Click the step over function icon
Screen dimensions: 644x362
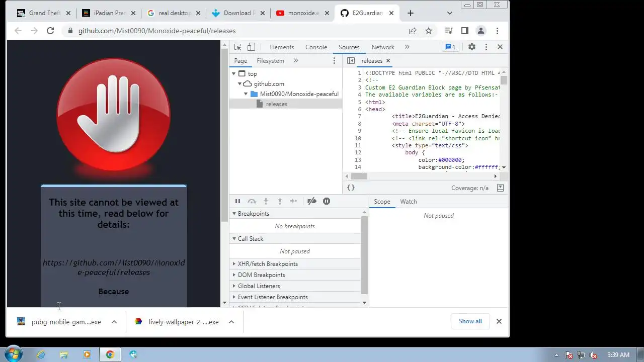point(252,201)
